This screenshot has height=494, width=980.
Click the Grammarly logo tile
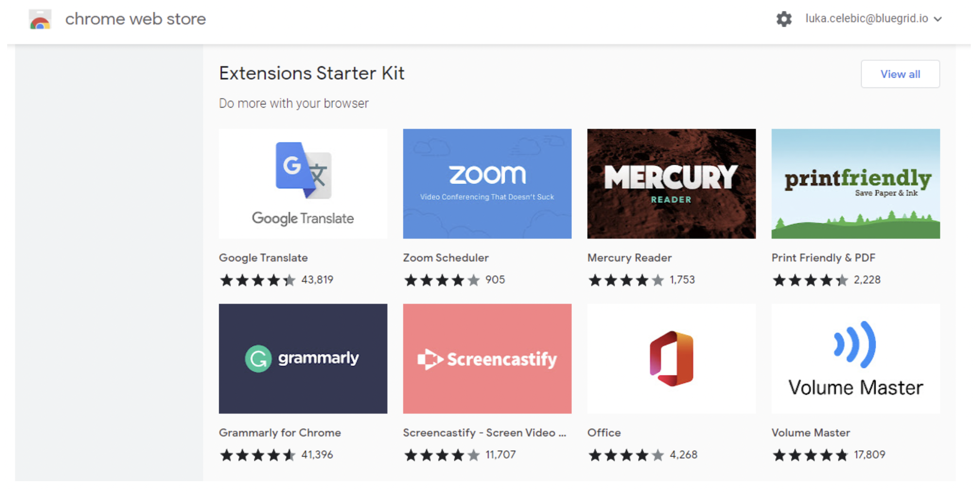click(303, 359)
